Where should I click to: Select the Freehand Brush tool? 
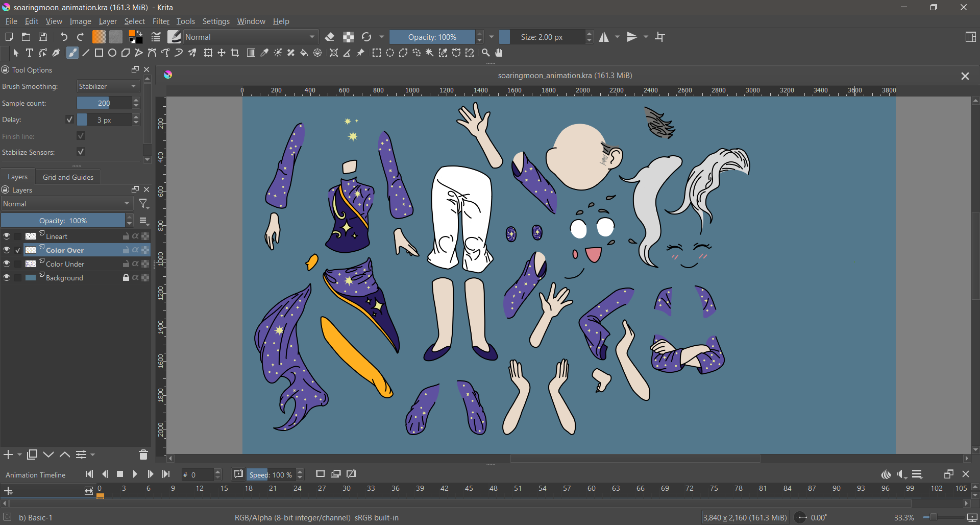click(72, 53)
